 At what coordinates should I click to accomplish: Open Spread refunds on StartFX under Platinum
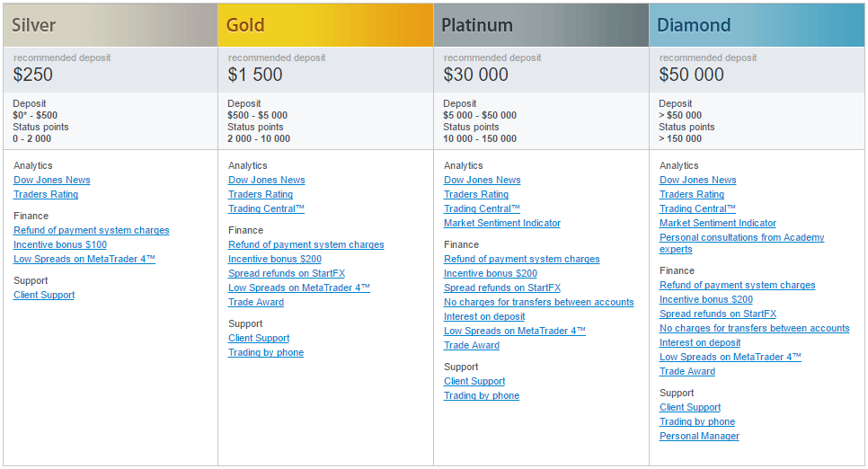coord(501,288)
